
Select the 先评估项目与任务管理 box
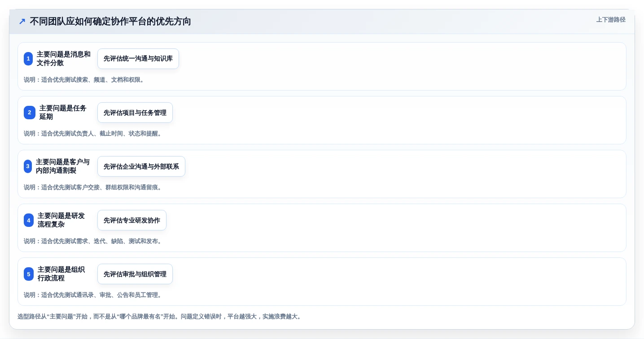[135, 113]
